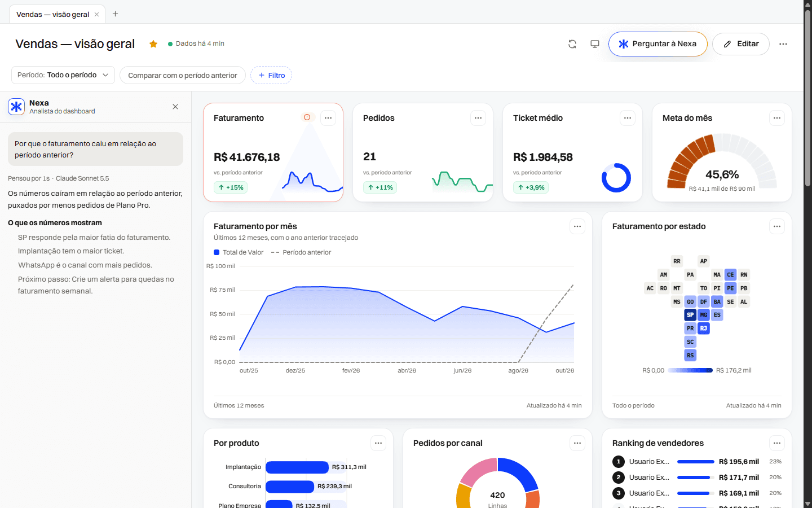Toggle the favorite star next to dashboard title
The height and width of the screenshot is (508, 812).
tap(153, 44)
